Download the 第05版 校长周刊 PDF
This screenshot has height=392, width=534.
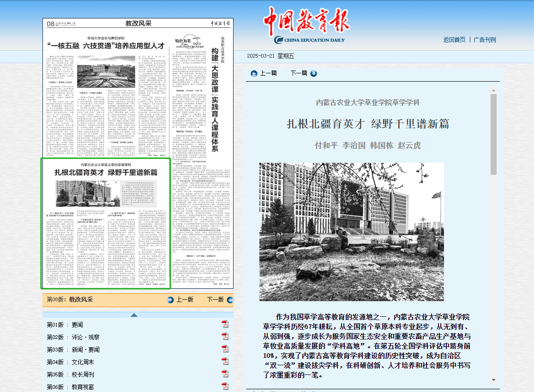(x=225, y=374)
